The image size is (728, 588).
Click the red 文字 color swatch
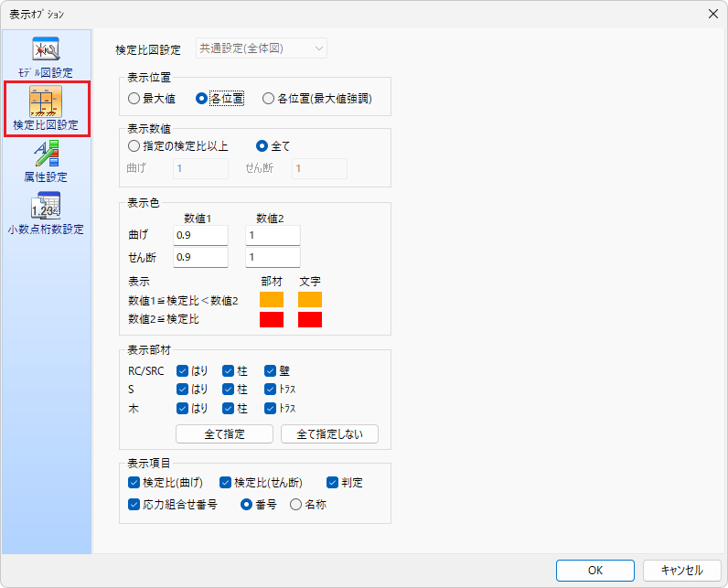click(x=309, y=319)
